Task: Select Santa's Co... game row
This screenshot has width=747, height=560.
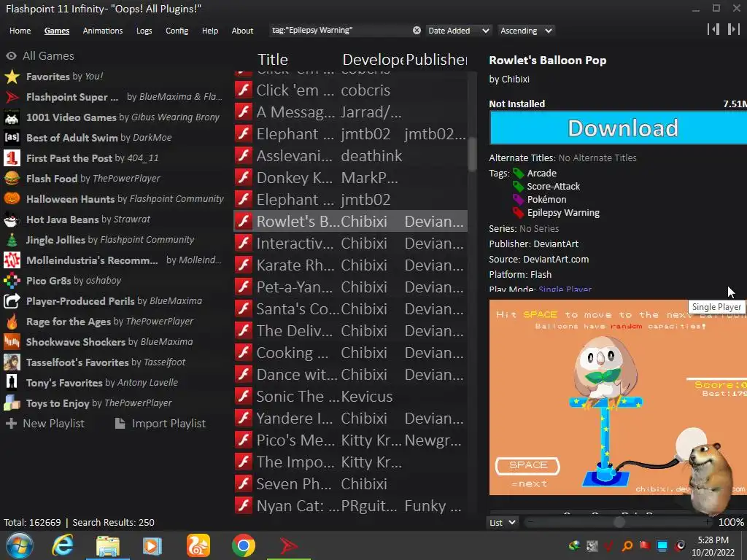Action: click(351, 309)
